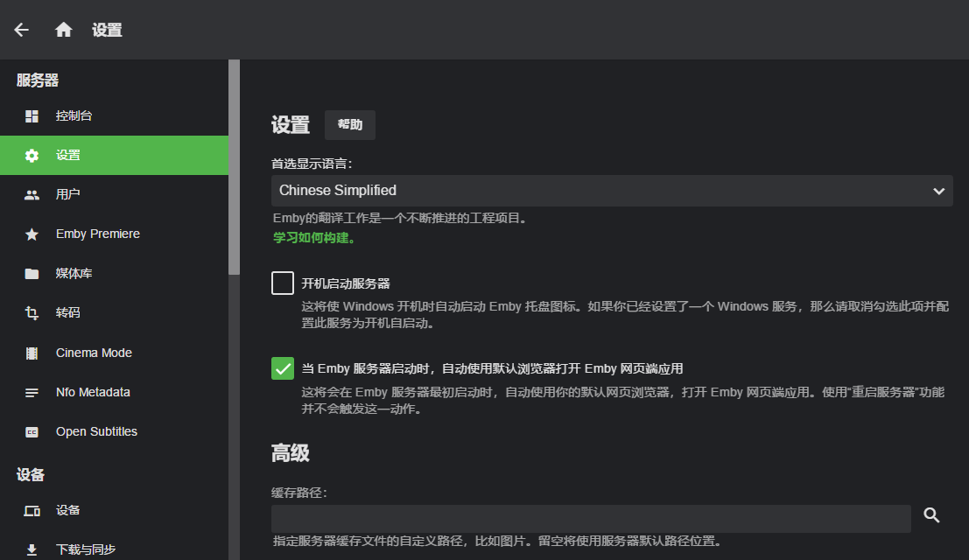Image resolution: width=969 pixels, height=560 pixels.
Task: Select Nfo Metadata in the sidebar
Action: pos(32,391)
